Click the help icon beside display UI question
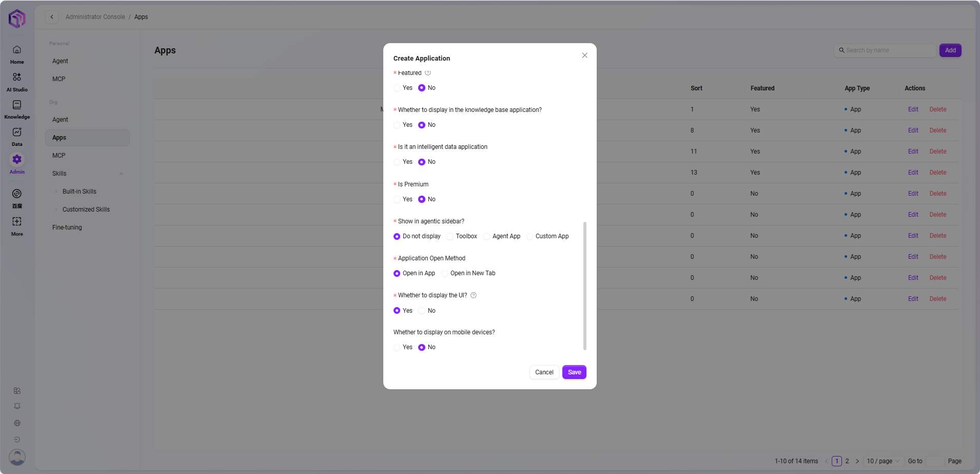Image resolution: width=980 pixels, height=474 pixels. tap(474, 295)
